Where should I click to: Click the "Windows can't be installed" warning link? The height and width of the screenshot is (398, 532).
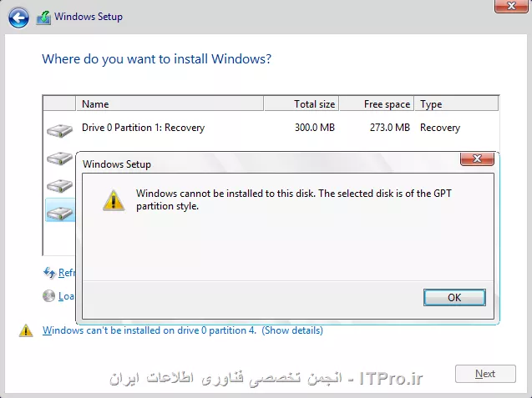click(149, 330)
